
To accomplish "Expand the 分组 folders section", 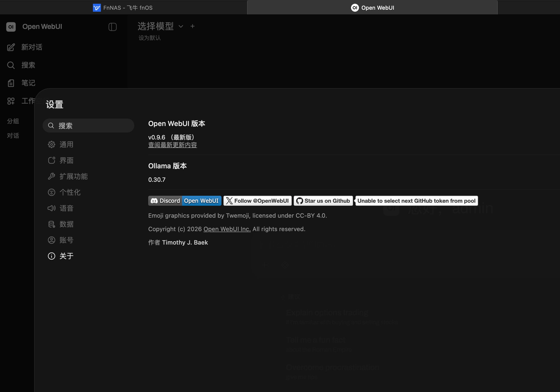I will pyautogui.click(x=13, y=121).
